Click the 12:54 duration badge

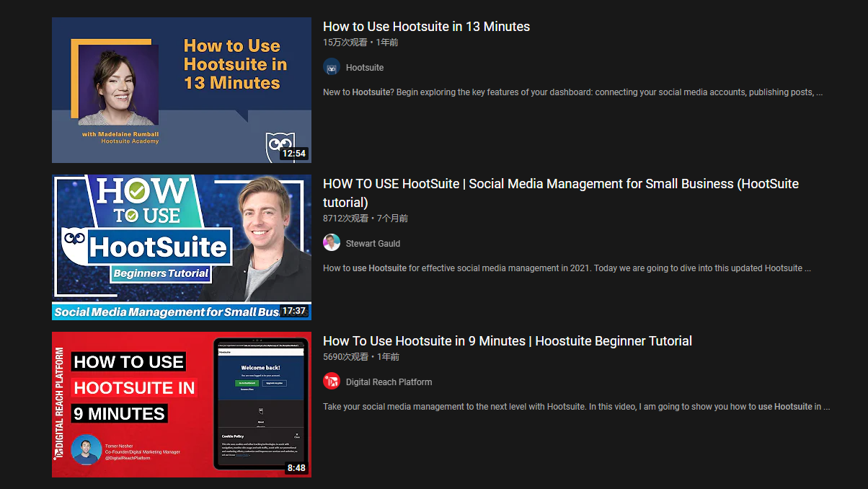293,154
